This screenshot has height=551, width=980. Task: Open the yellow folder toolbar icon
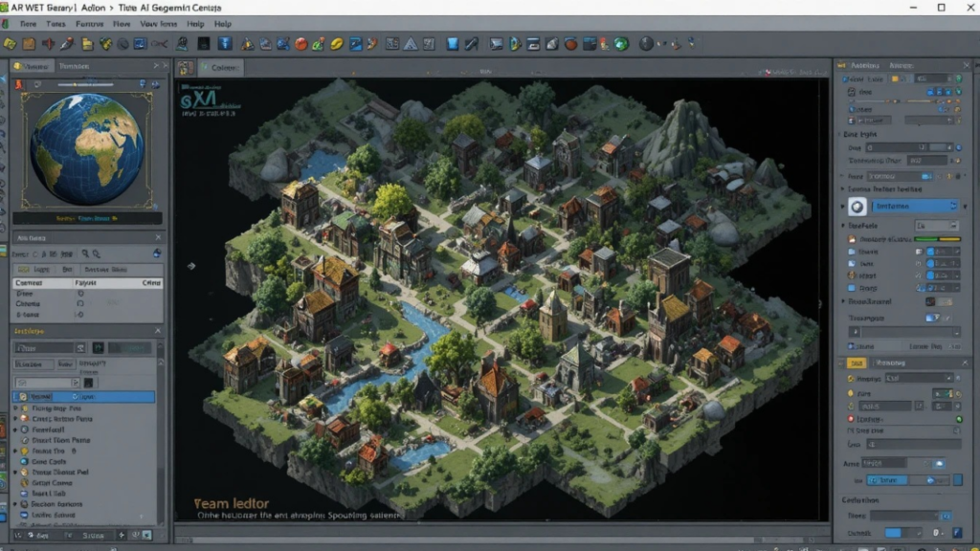(x=87, y=44)
